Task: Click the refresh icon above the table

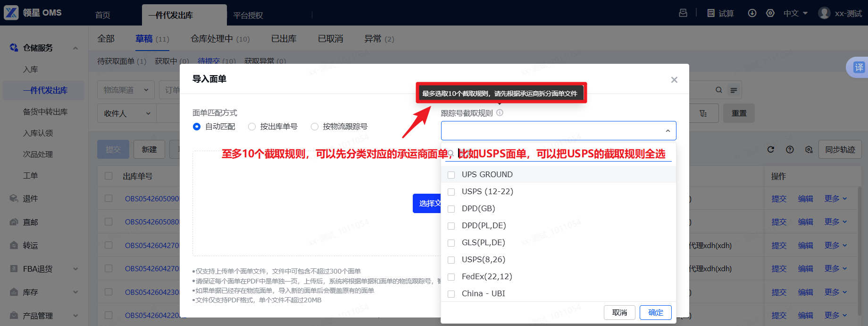Action: click(771, 150)
